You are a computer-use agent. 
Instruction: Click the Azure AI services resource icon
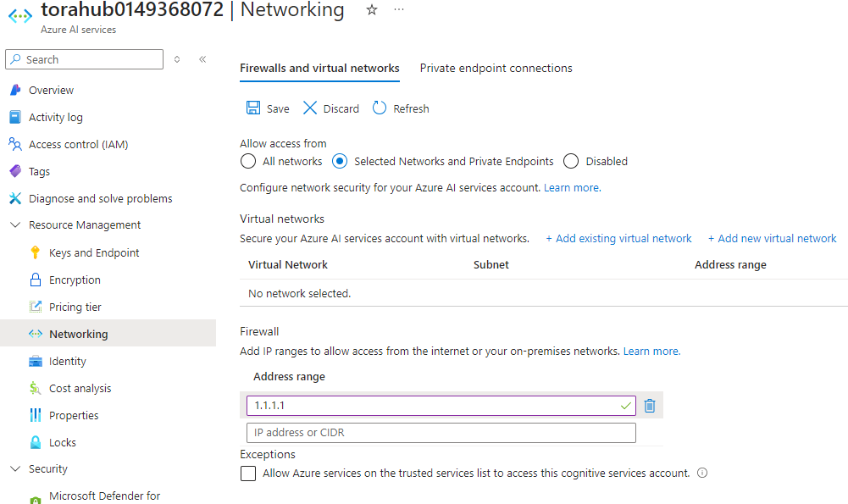click(20, 16)
